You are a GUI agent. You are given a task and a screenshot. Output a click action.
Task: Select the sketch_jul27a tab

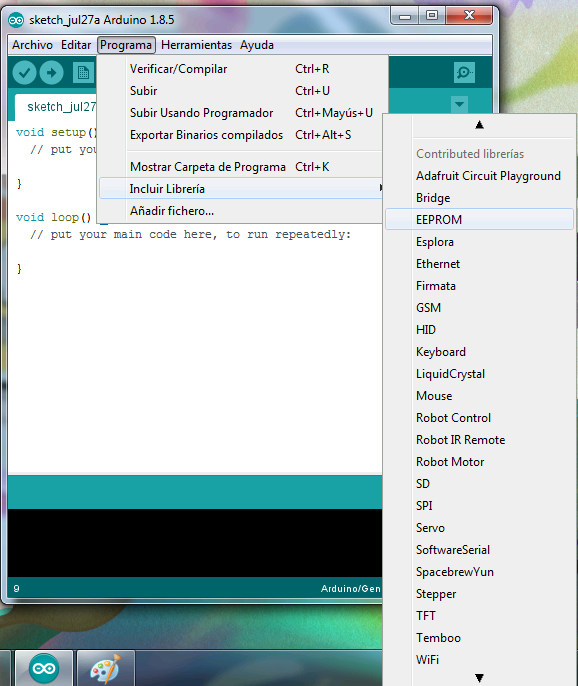[x=56, y=107]
